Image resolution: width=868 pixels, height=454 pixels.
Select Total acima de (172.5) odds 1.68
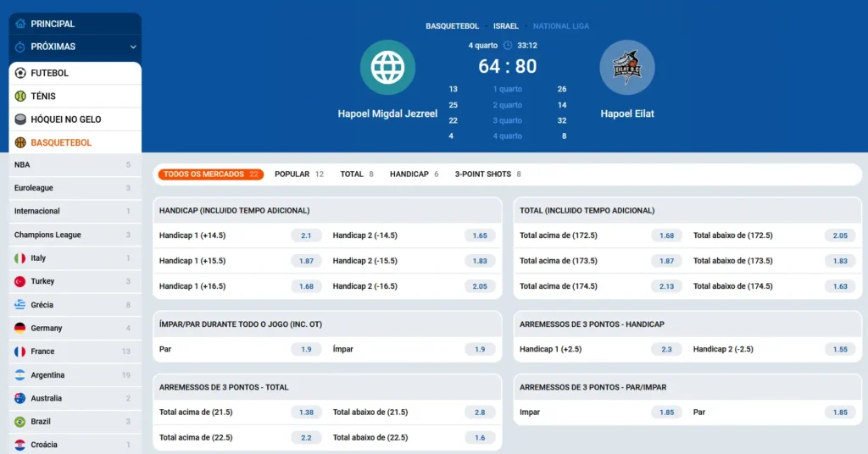[666, 235]
